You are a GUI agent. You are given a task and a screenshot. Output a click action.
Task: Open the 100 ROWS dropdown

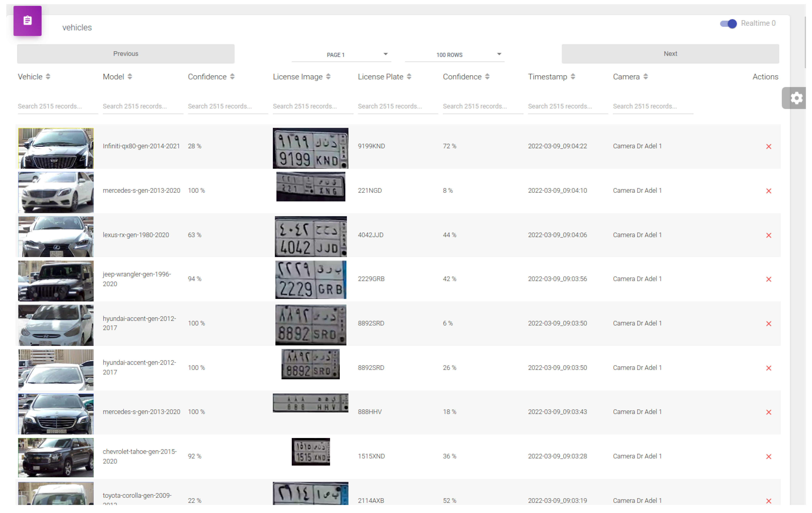tap(454, 55)
